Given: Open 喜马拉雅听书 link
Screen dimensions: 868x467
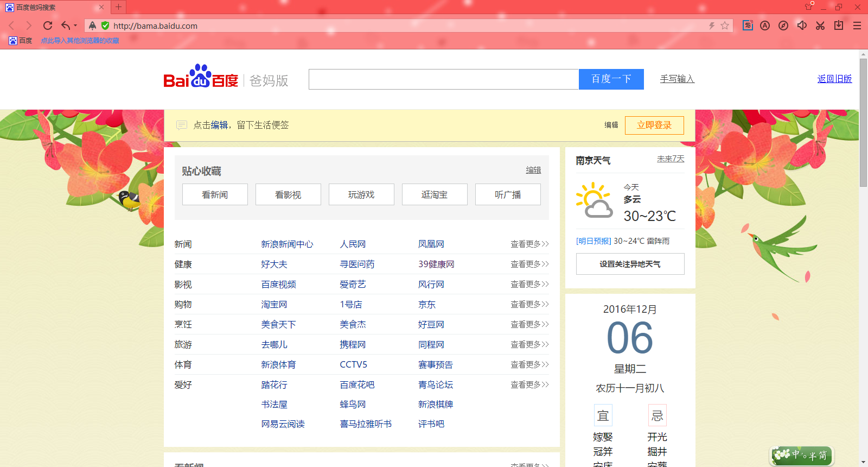Looking at the screenshot, I should tap(366, 424).
